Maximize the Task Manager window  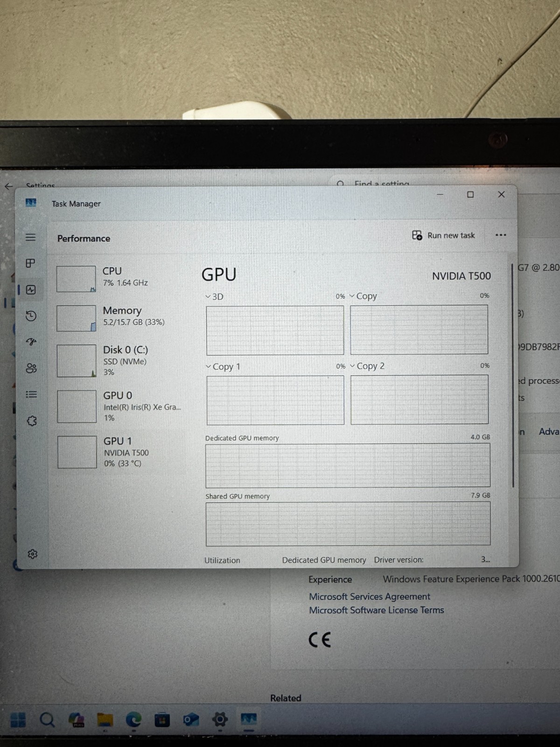pyautogui.click(x=470, y=194)
